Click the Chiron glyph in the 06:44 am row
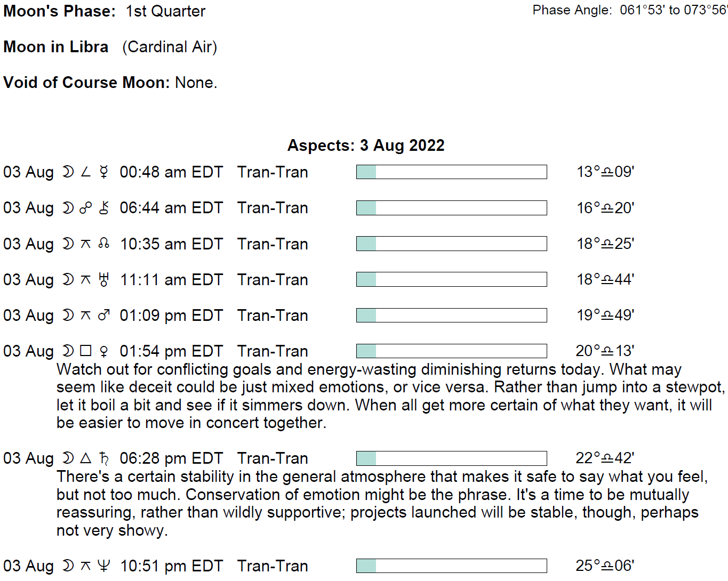The height and width of the screenshot is (581, 728). click(x=104, y=208)
